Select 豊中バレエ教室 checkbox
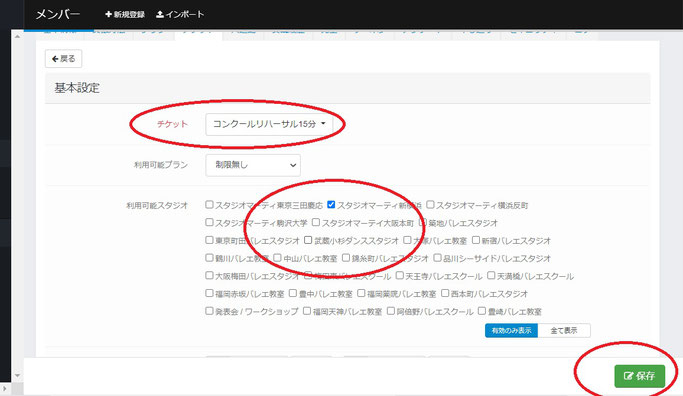The width and height of the screenshot is (683, 396). [x=293, y=293]
